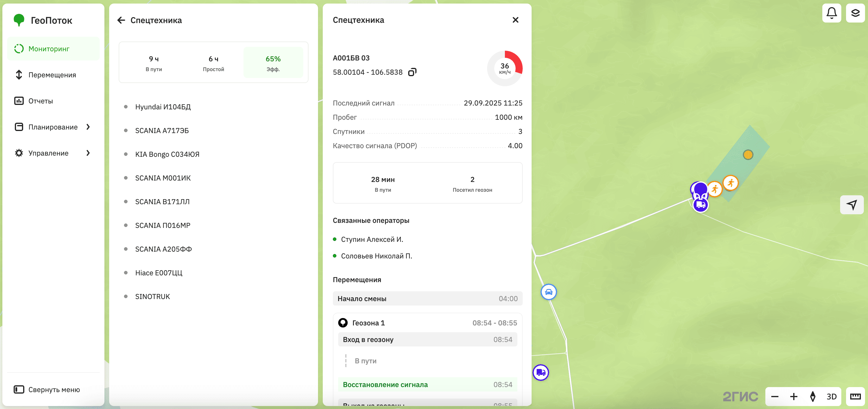The height and width of the screenshot is (409, 868).
Task: Expand the Управление section
Action: (48, 153)
